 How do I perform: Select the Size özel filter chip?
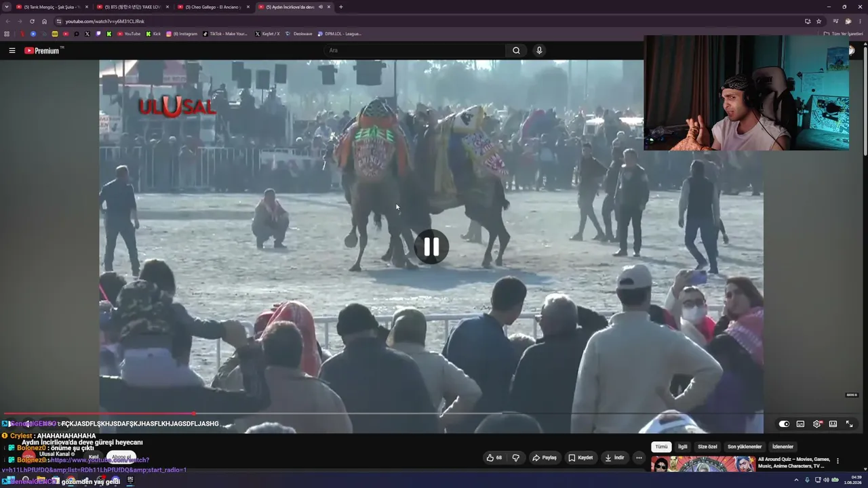[x=707, y=447]
